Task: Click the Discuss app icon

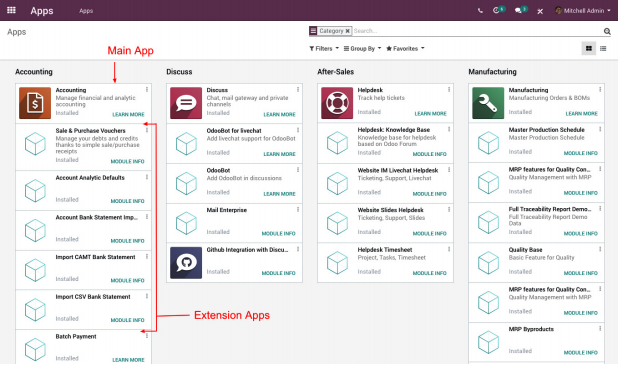Action: click(x=186, y=103)
